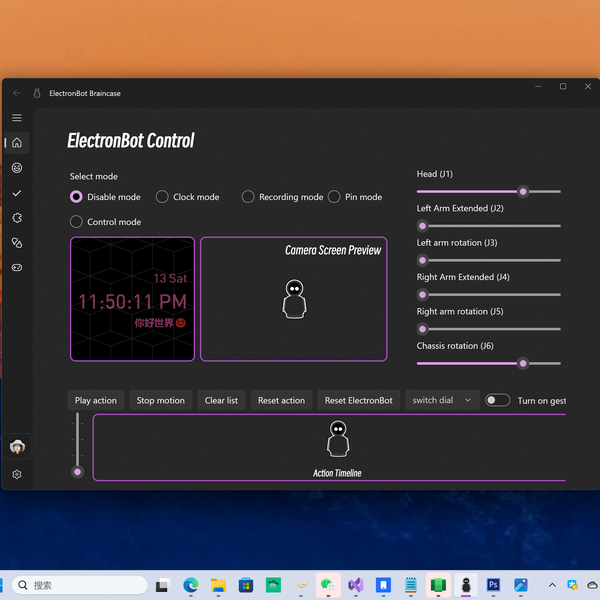Open Photoshop from the taskbar
The image size is (600, 600).
click(x=493, y=585)
